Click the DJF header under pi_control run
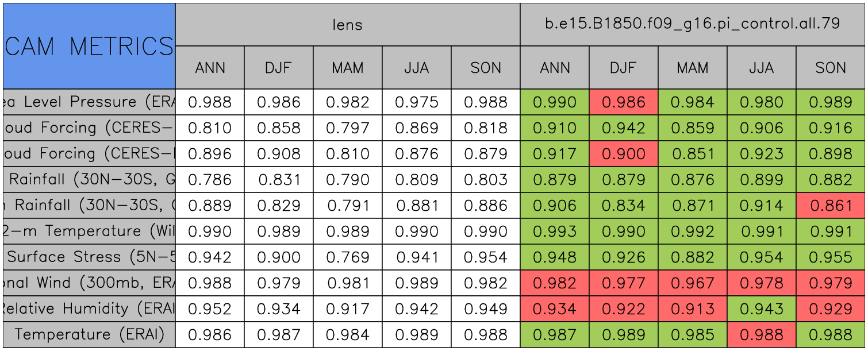This screenshot has width=868, height=351. point(623,68)
